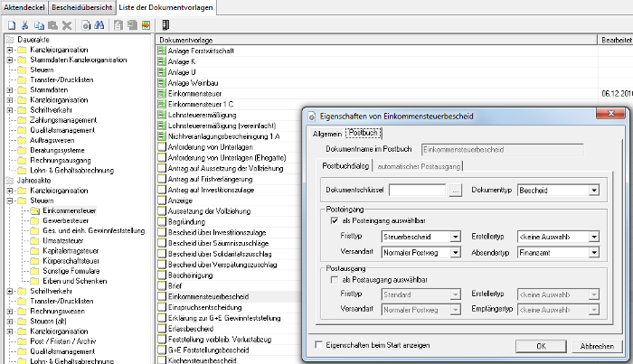Open the Posteingang Fristtyp Steuerbescheid dropdown
Image resolution: width=633 pixels, height=364 pixels.
tap(456, 237)
